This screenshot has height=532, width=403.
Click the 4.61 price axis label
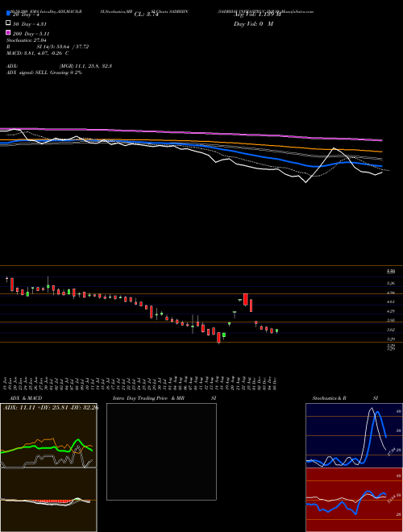point(390,301)
